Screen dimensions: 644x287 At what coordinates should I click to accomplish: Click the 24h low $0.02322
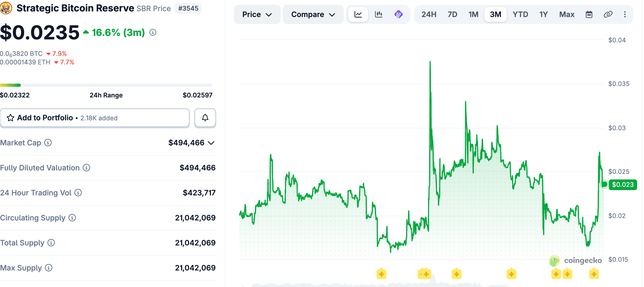point(15,95)
